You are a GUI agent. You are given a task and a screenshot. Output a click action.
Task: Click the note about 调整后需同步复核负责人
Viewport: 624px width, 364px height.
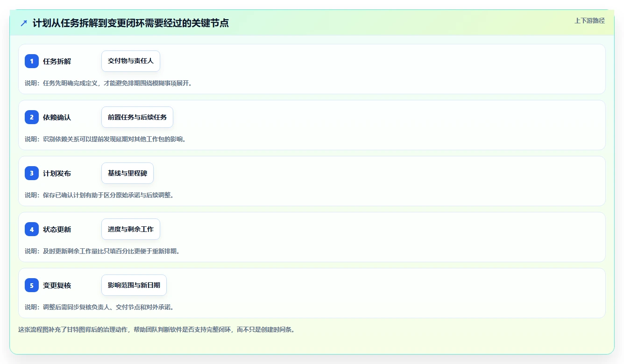(99, 307)
